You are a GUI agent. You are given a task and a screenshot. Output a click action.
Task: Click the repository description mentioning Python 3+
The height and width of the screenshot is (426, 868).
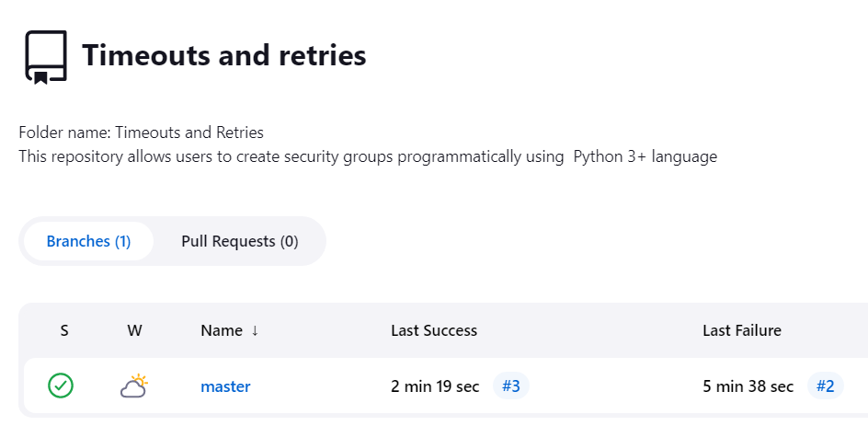[368, 156]
